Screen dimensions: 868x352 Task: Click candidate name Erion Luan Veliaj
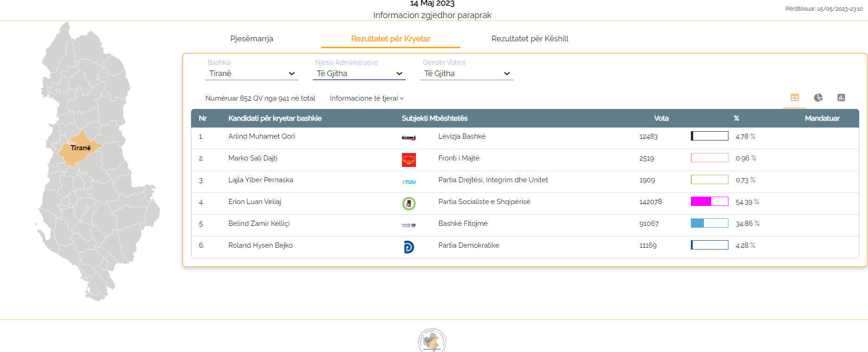[255, 202]
